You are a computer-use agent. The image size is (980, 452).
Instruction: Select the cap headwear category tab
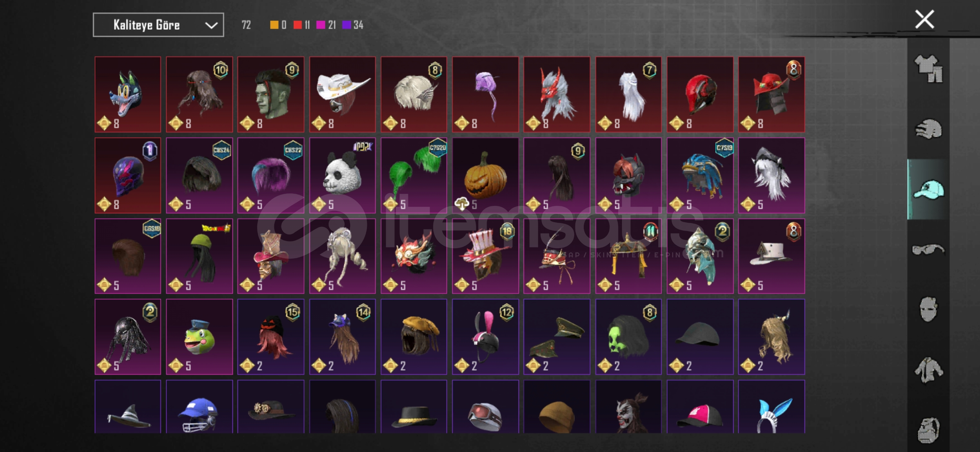click(x=928, y=189)
